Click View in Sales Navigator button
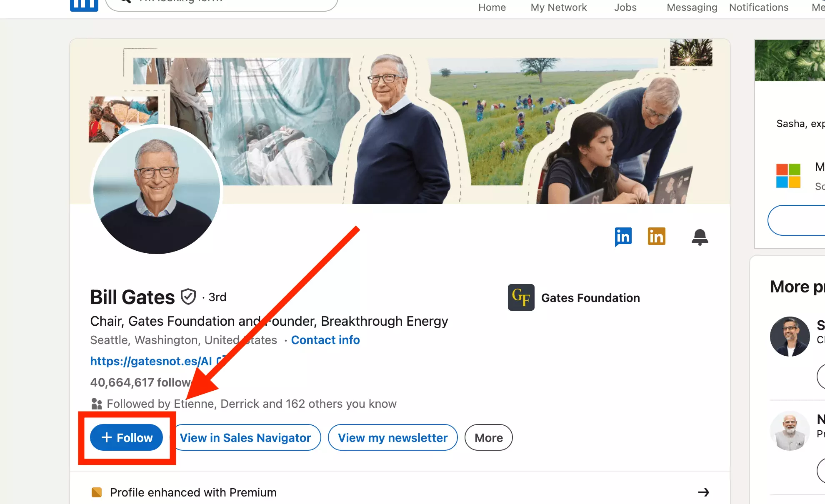 pyautogui.click(x=247, y=437)
